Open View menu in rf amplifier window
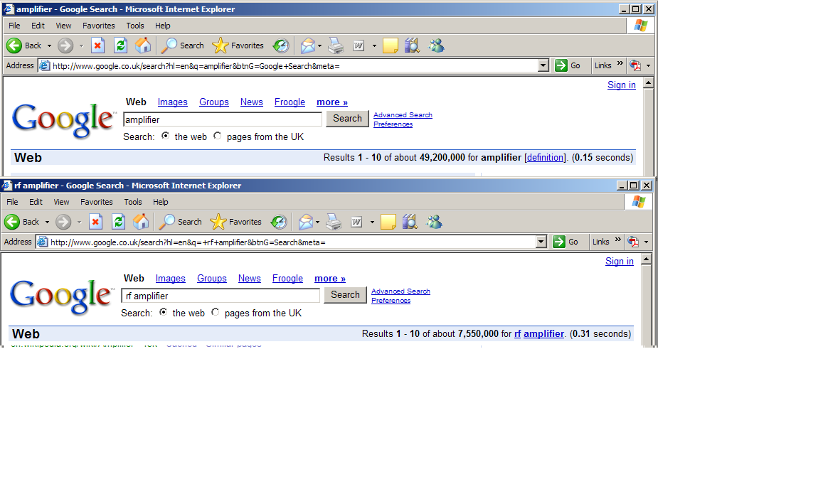 click(61, 202)
